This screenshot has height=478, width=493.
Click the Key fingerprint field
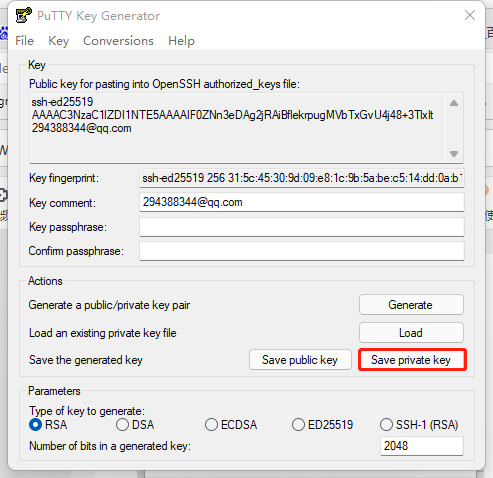tap(302, 178)
